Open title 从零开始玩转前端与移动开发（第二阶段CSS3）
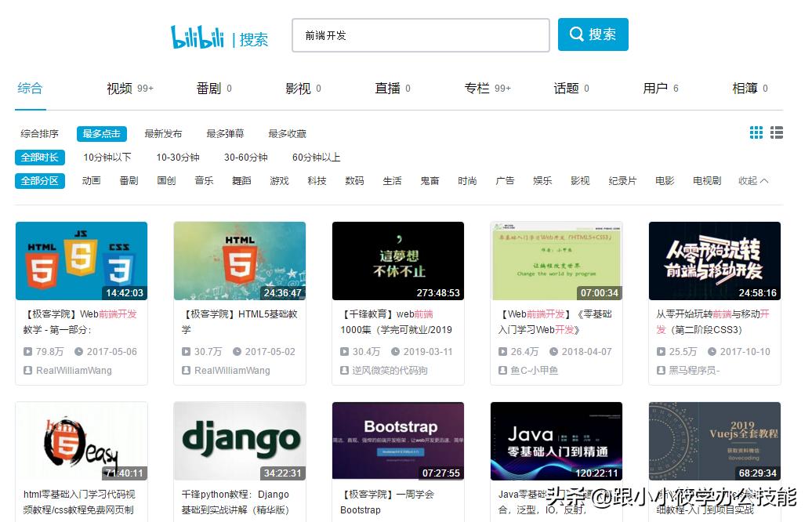Image resolution: width=812 pixels, height=522 pixels. pos(713,321)
